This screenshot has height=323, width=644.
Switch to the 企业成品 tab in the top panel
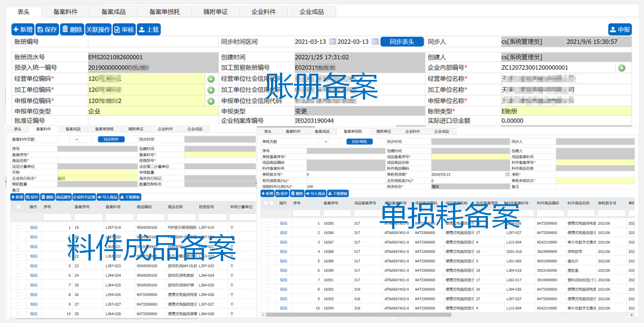click(x=312, y=12)
